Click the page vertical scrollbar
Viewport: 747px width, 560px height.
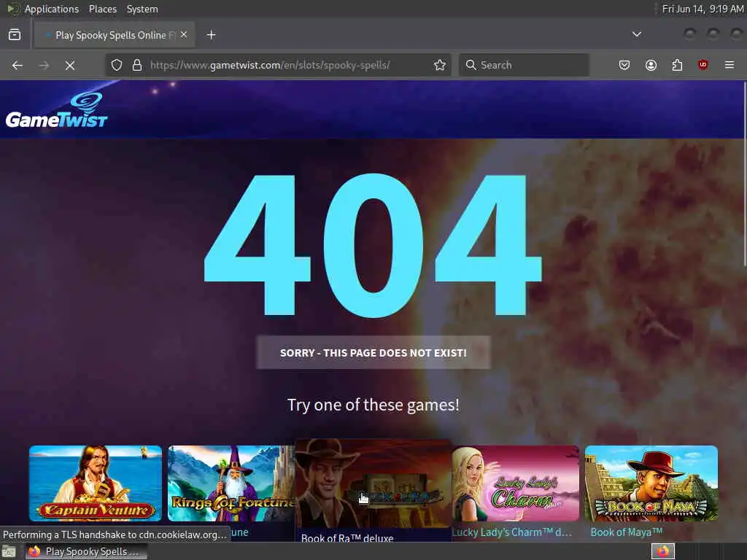click(744, 174)
